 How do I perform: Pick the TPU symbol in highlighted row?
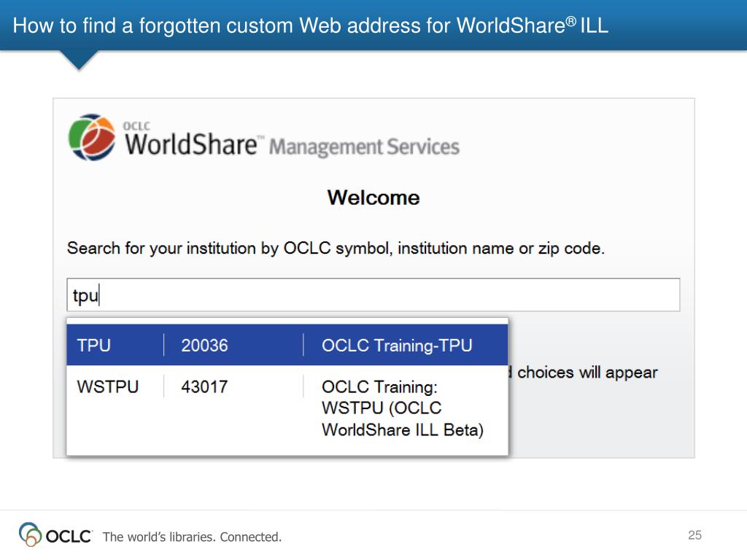pyautogui.click(x=94, y=346)
